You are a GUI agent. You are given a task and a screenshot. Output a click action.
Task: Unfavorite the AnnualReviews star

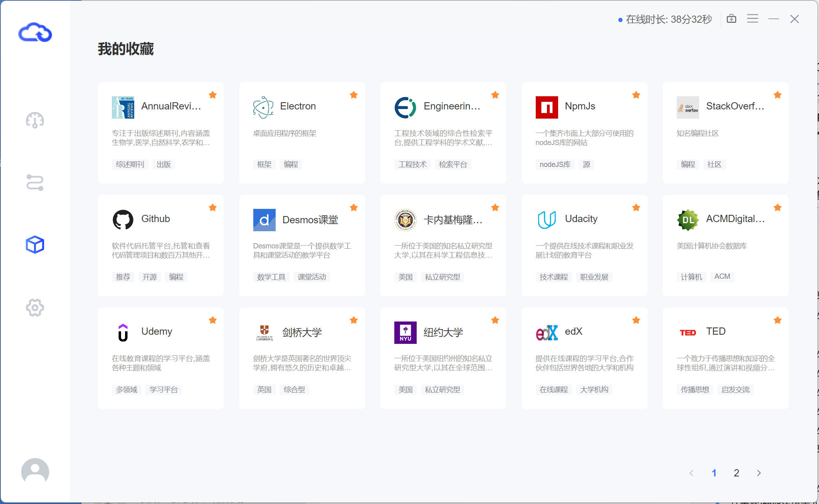pos(213,95)
